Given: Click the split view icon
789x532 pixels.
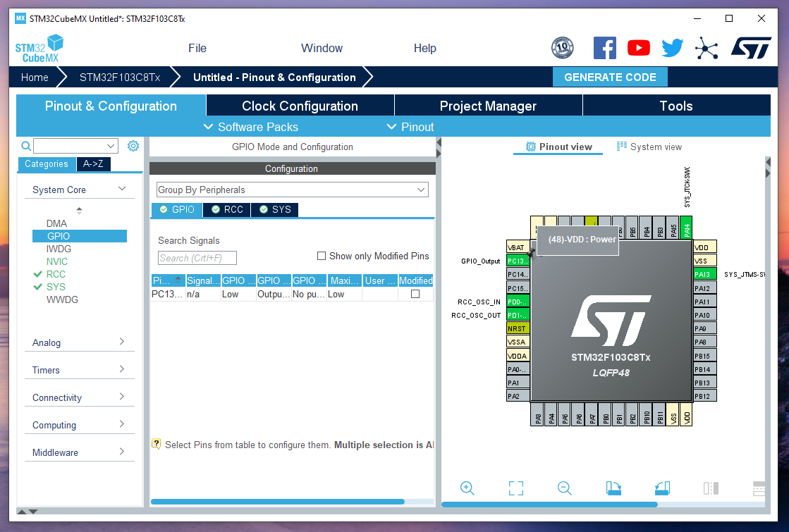Looking at the screenshot, I should click(711, 488).
